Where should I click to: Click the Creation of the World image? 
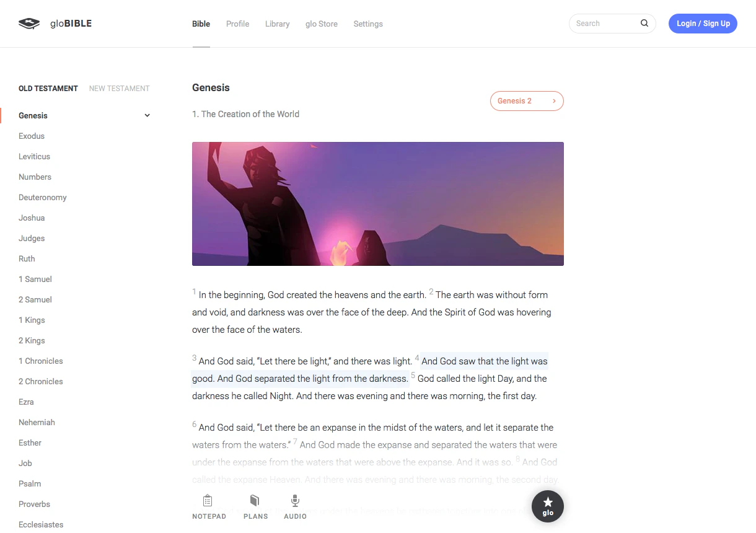click(x=378, y=204)
